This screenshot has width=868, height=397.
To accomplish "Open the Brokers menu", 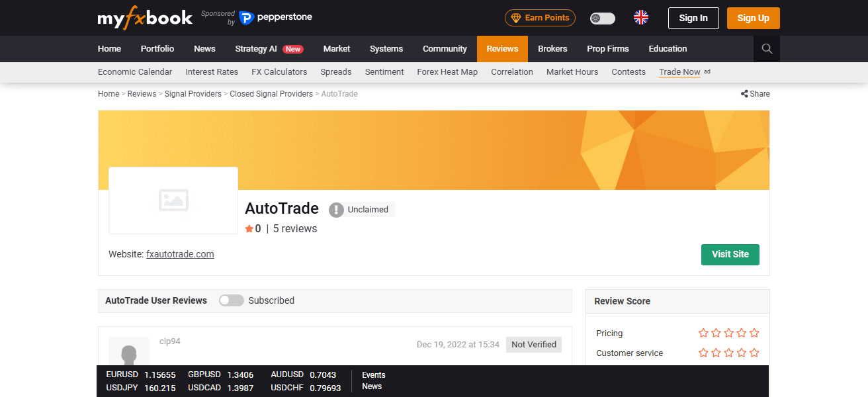I will pyautogui.click(x=552, y=49).
